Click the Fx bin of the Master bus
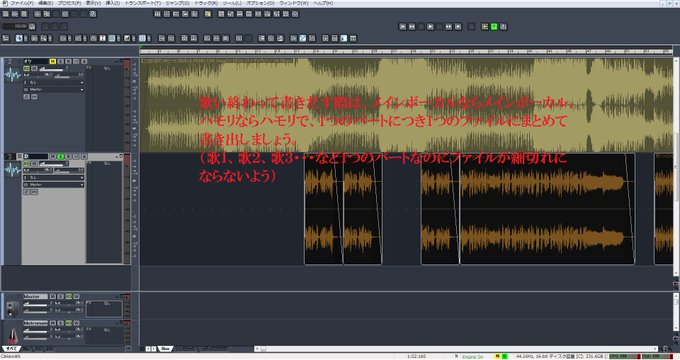The width and height of the screenshot is (680, 360). pos(104,309)
